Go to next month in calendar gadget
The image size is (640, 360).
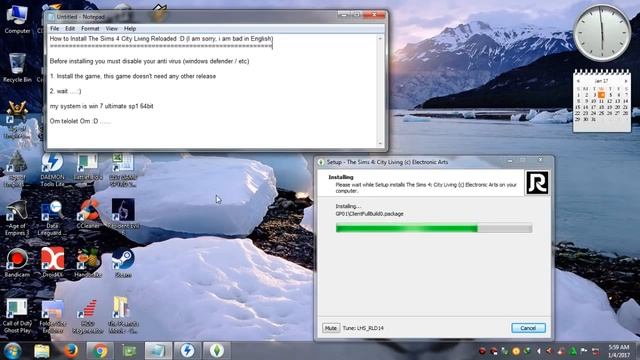pos(625,81)
